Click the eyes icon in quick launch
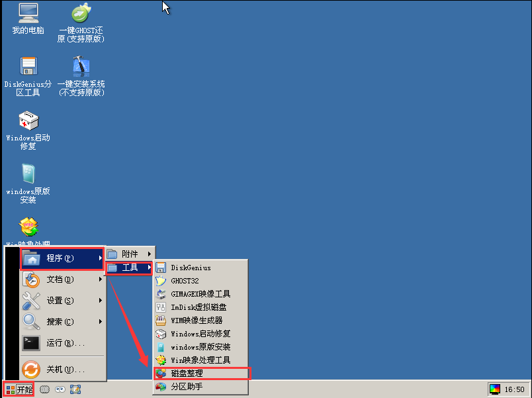This screenshot has width=532, height=398. coord(60,389)
